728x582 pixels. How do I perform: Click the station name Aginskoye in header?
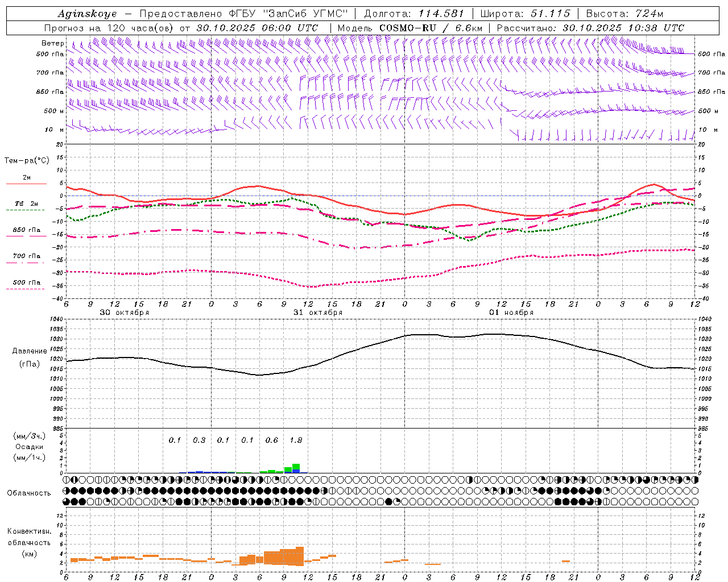pyautogui.click(x=88, y=14)
